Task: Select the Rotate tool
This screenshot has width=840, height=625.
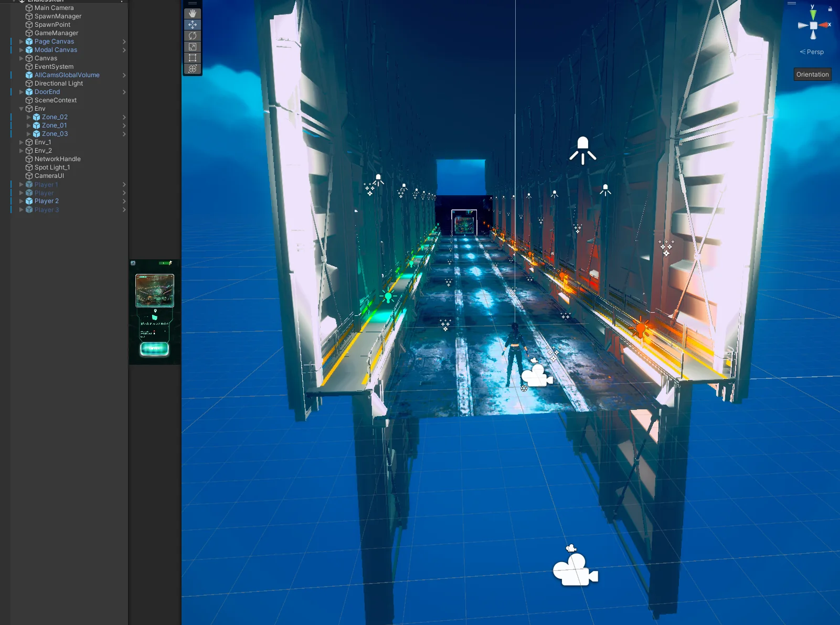Action: coord(193,36)
